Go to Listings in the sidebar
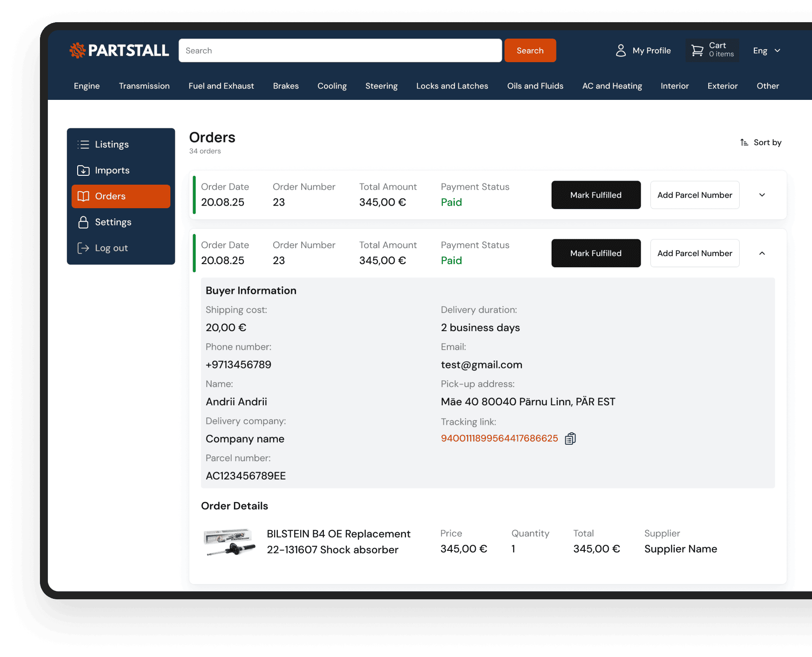812x657 pixels. [x=121, y=144]
